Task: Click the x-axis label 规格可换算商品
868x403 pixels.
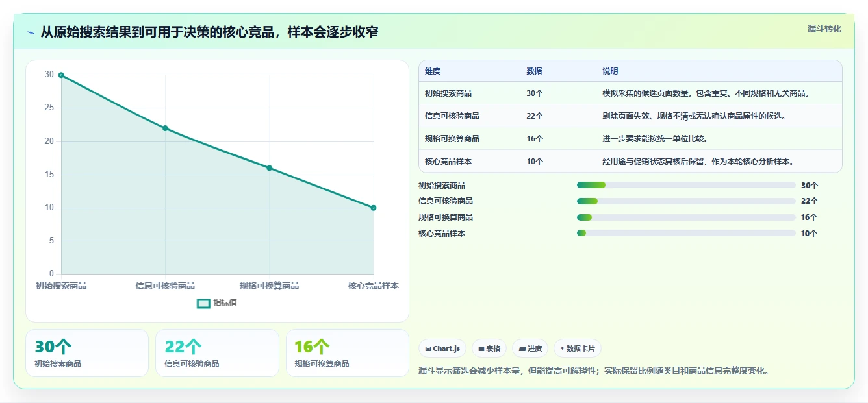Action: (270, 286)
